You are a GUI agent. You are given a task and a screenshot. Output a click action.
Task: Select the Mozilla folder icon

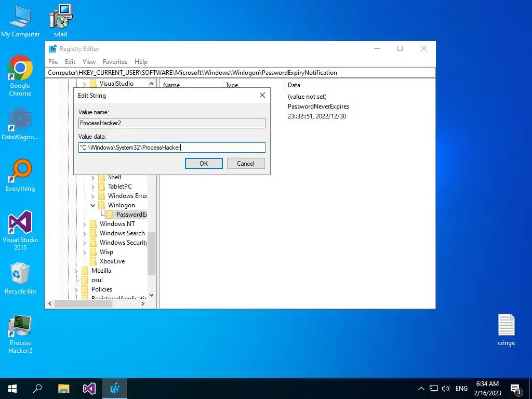[85, 271]
